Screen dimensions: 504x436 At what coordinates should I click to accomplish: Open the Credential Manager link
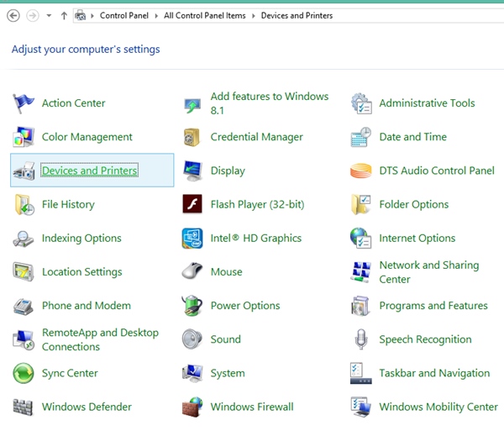(x=257, y=137)
